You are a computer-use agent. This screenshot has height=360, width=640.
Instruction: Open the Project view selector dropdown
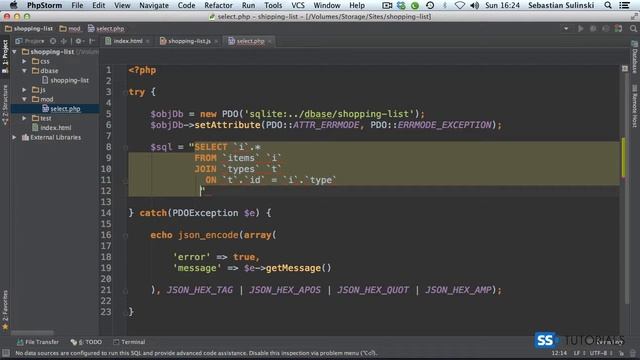click(30, 41)
